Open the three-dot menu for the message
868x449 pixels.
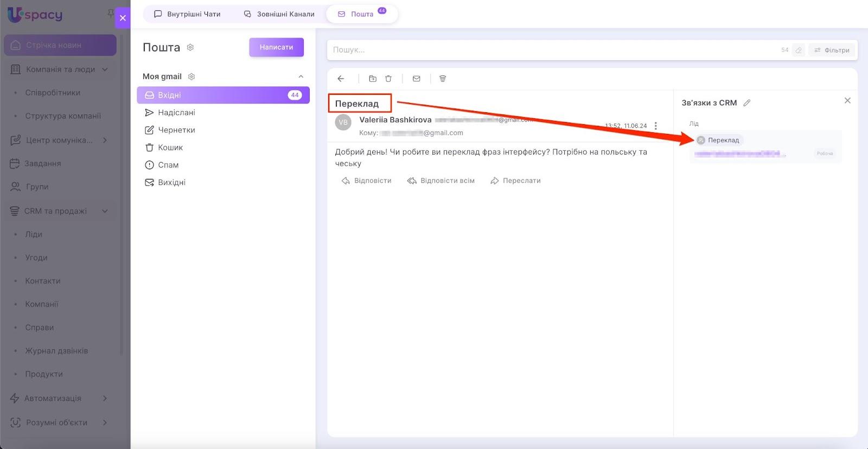(656, 126)
